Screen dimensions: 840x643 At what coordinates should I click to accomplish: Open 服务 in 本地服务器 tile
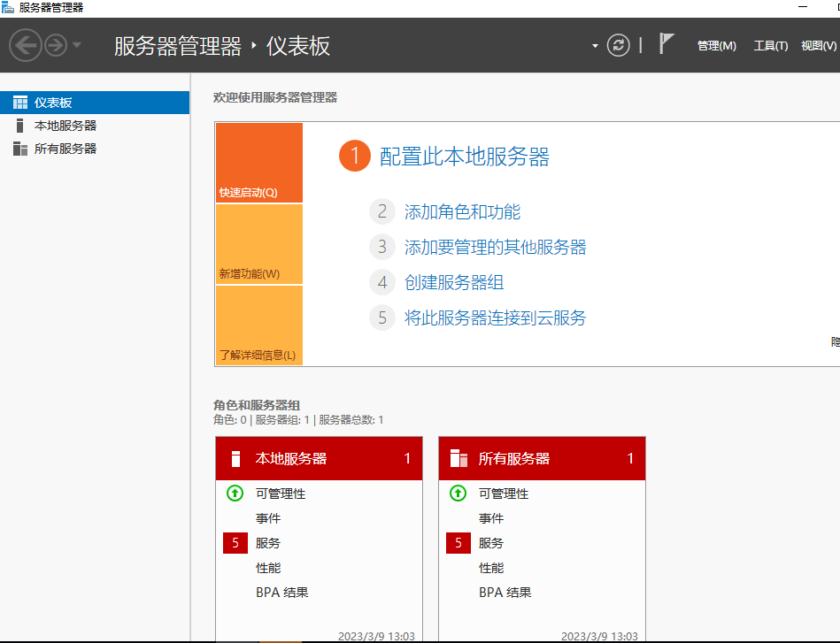[268, 543]
